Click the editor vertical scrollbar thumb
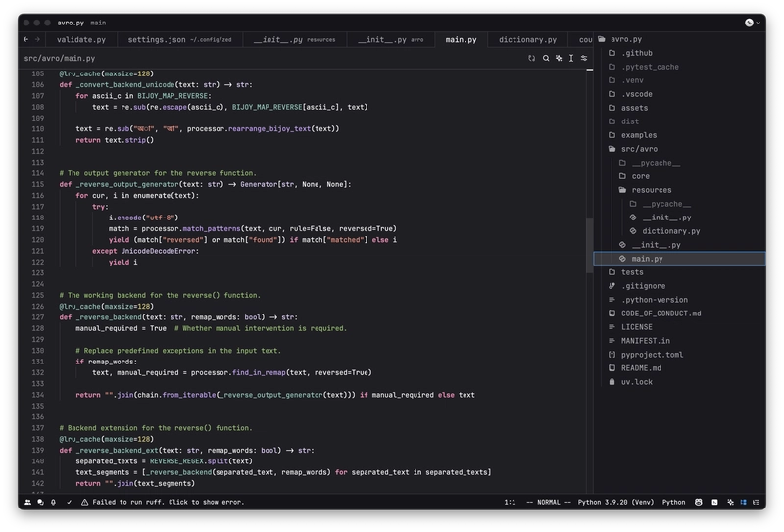 590,246
